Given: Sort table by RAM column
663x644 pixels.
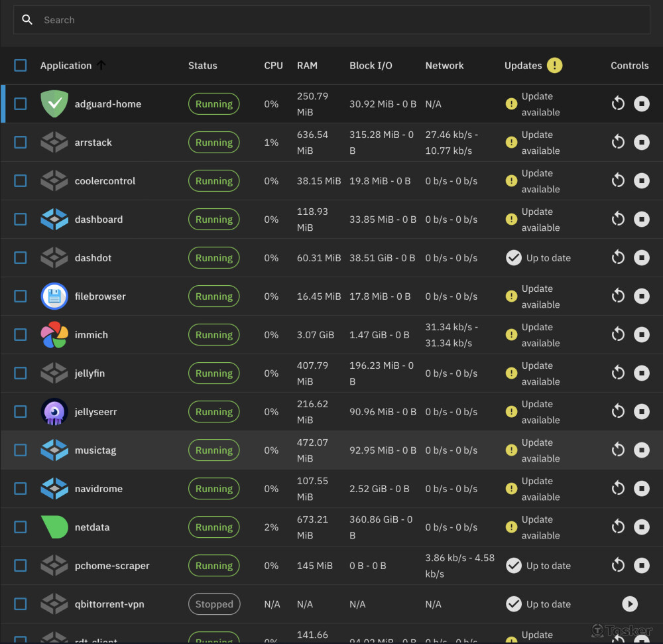Looking at the screenshot, I should point(307,66).
